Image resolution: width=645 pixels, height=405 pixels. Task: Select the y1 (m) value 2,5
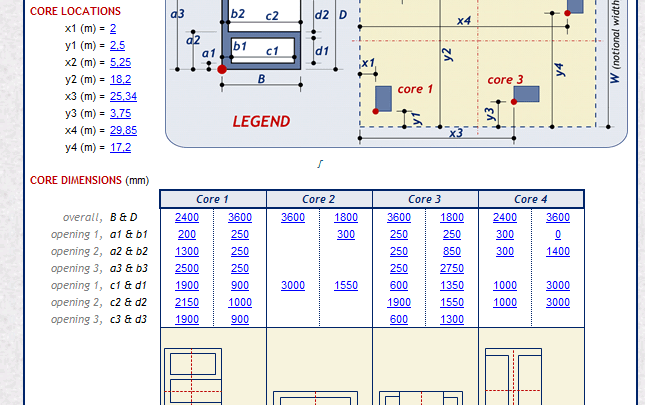point(117,45)
